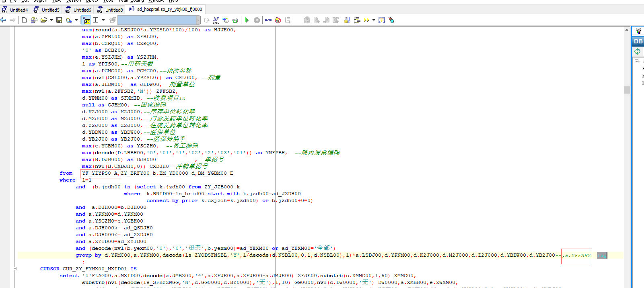
Task: Click the DB panel header
Action: (x=638, y=41)
